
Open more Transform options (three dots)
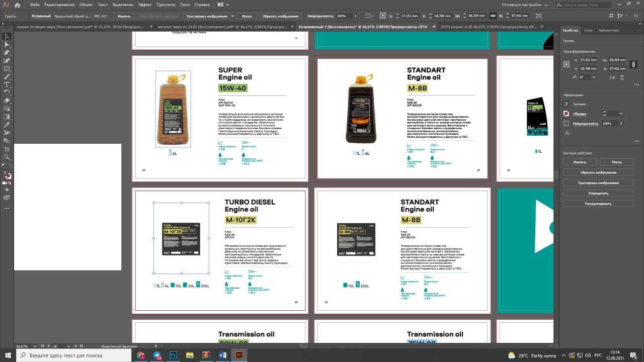coord(636,84)
